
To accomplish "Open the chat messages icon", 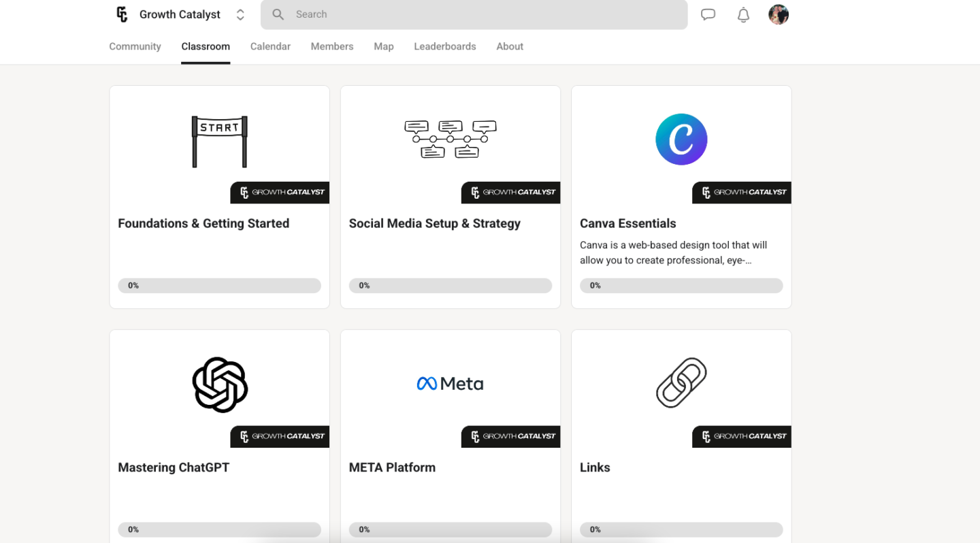I will point(708,14).
